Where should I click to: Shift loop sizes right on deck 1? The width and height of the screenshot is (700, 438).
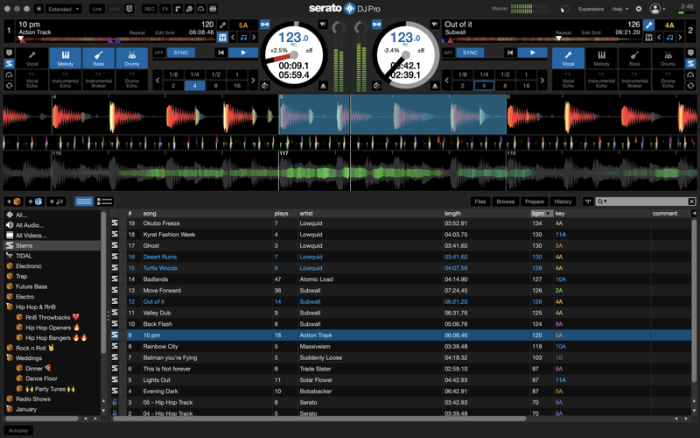click(253, 80)
